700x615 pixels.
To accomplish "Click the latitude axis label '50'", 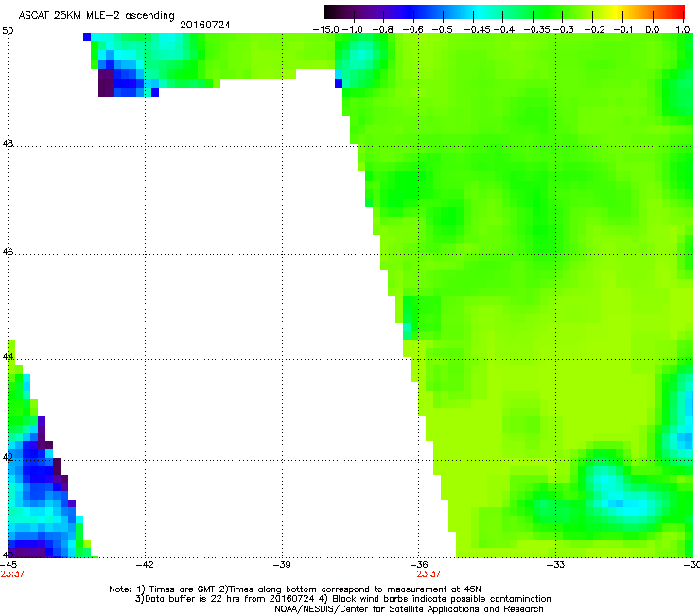I will coord(8,31).
